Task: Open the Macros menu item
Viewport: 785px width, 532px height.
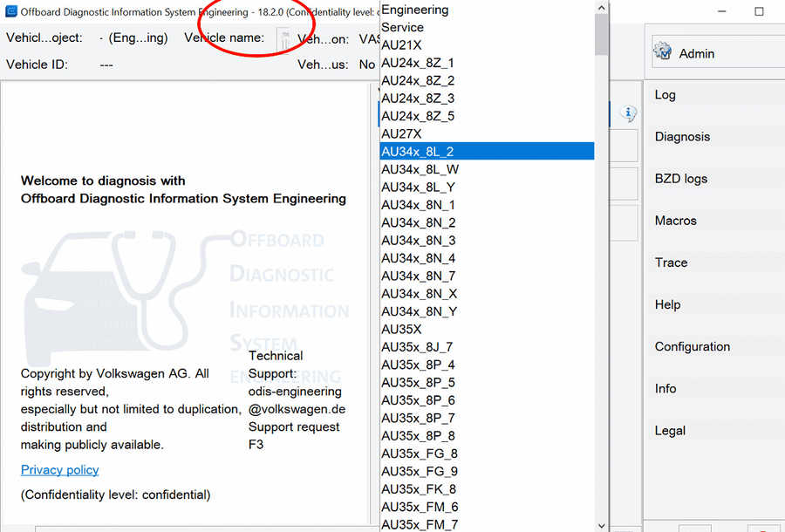Action: [676, 221]
